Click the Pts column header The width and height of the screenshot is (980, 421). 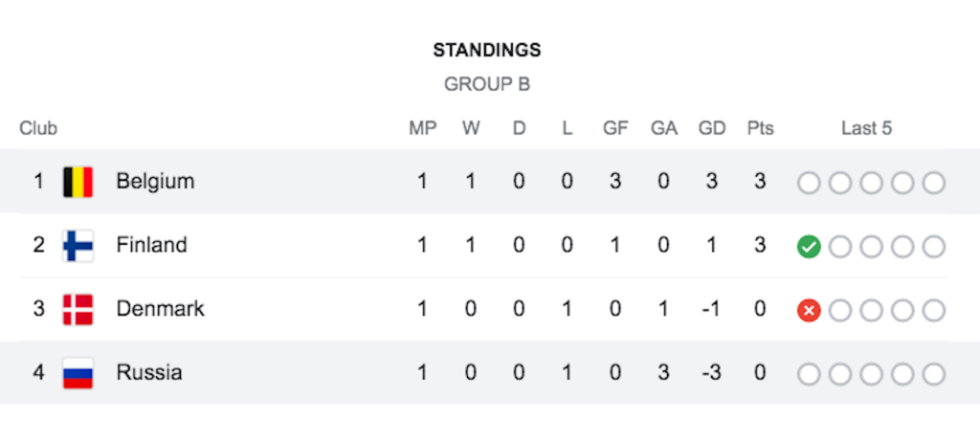760,128
